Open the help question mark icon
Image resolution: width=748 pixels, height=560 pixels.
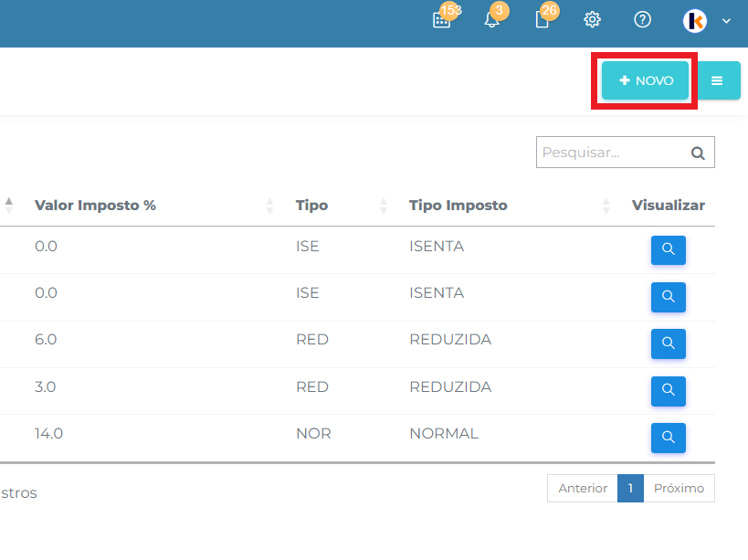642,20
